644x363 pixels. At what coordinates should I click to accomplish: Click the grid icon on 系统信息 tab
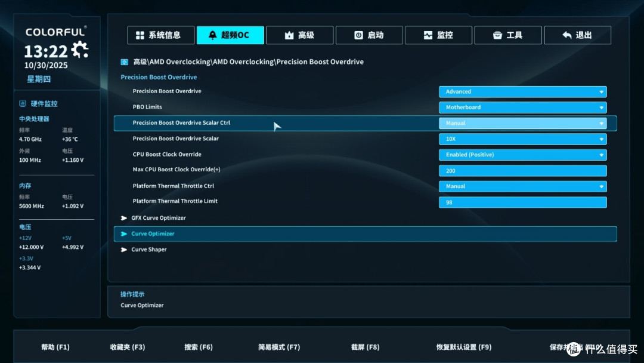pos(140,35)
